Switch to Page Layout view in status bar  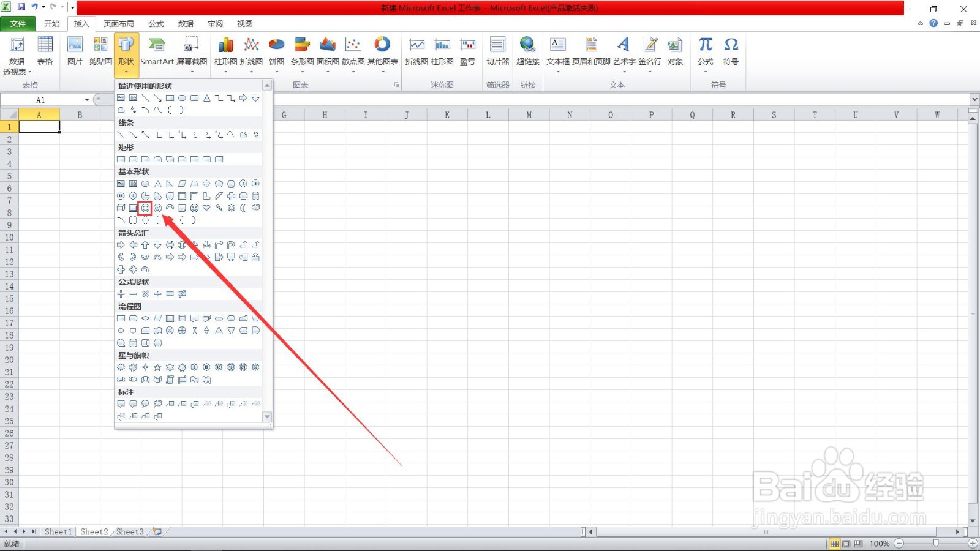pyautogui.click(x=846, y=544)
